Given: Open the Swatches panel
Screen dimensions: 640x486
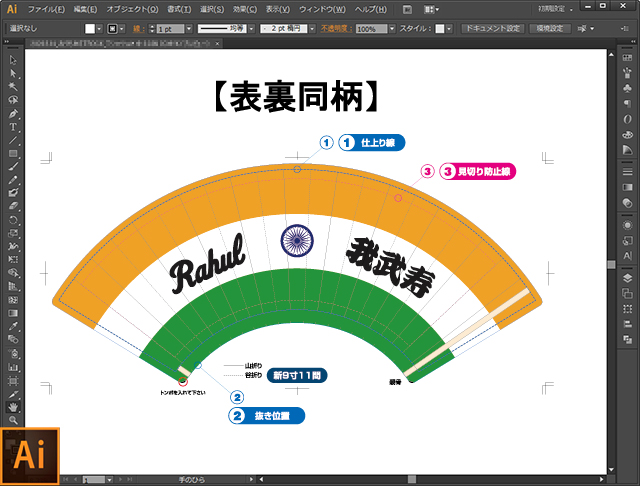Looking at the screenshot, I should click(627, 58).
